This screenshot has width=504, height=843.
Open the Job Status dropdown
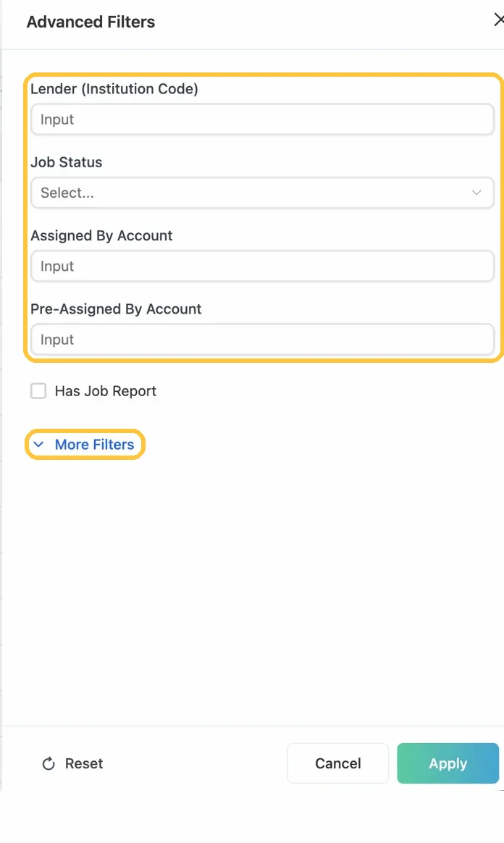coord(262,193)
